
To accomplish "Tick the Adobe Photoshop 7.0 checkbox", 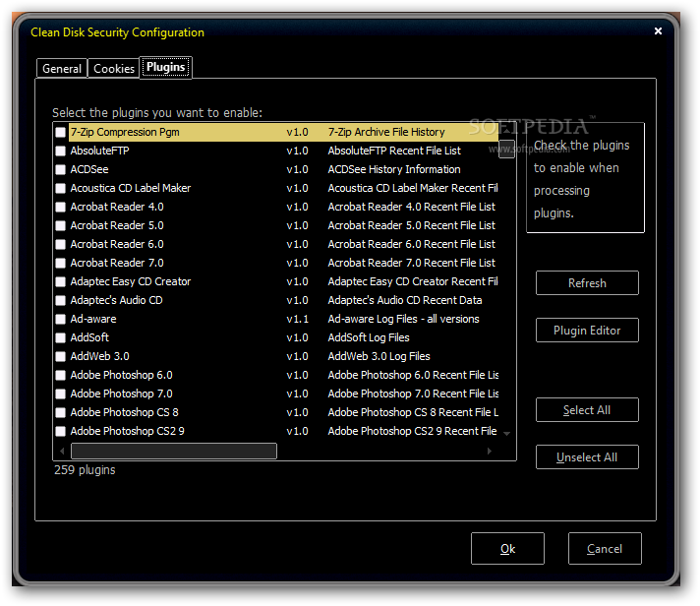I will coord(60,394).
